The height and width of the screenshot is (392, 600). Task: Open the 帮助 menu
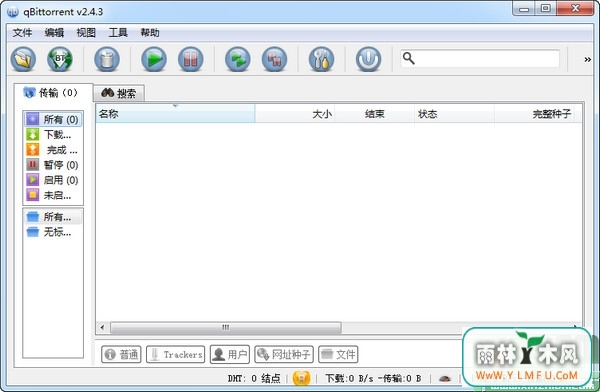150,33
